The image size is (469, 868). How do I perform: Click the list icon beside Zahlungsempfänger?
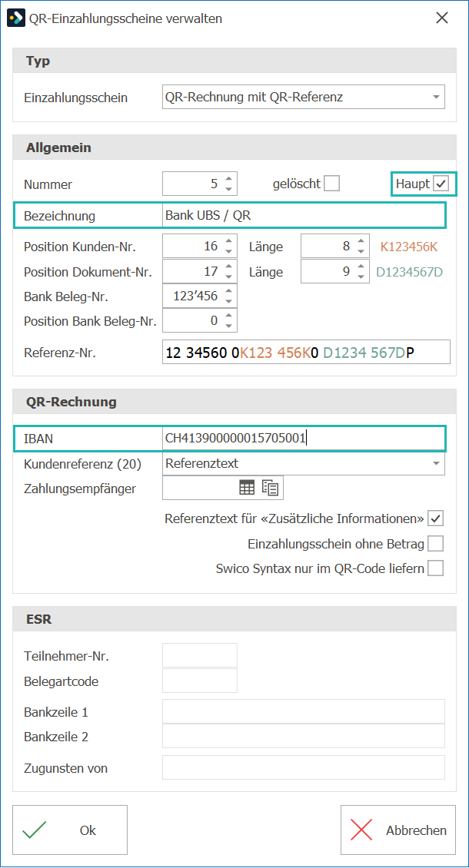270,488
